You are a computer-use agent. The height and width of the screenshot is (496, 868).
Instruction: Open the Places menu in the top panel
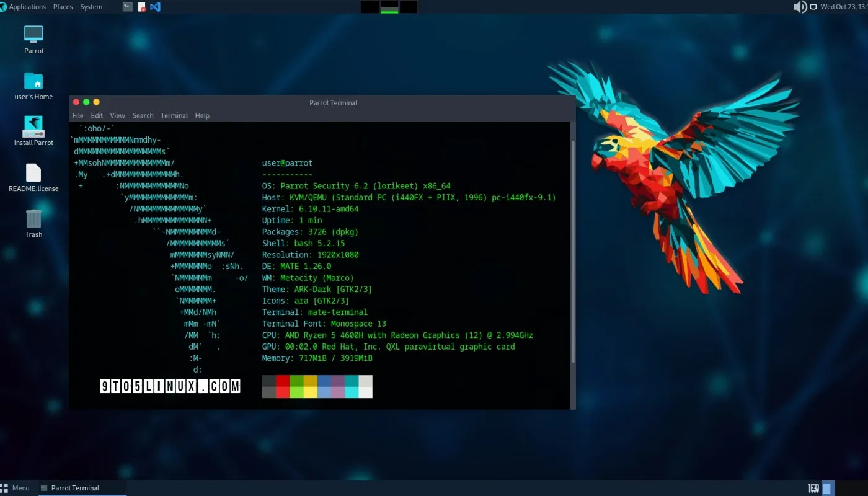(63, 7)
